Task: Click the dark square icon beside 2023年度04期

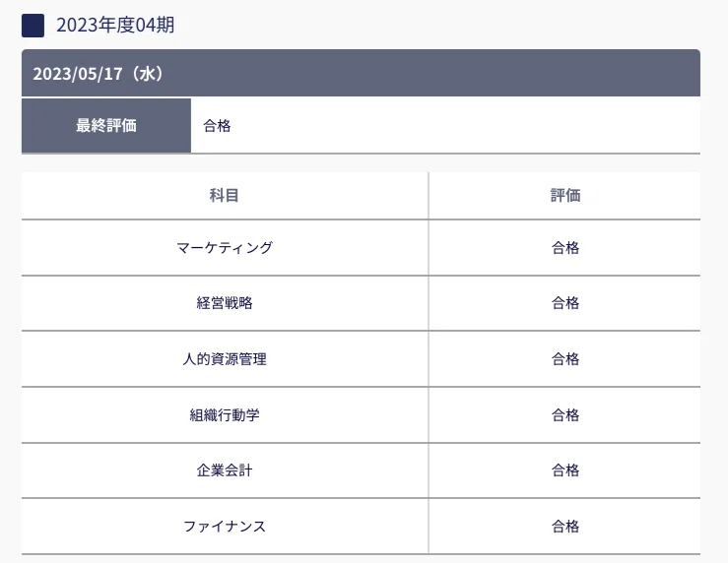Action: coord(33,26)
